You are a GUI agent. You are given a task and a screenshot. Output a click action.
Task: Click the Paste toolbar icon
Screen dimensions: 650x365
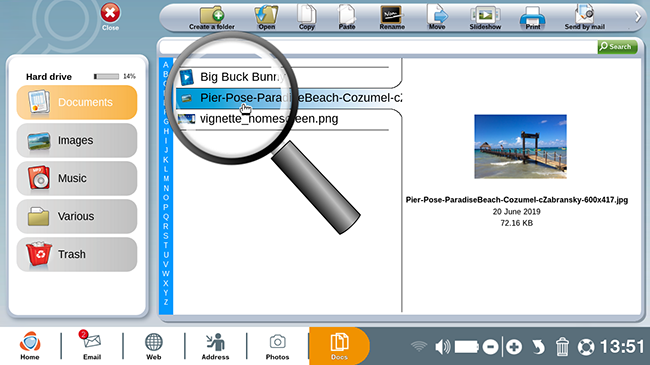(x=347, y=18)
